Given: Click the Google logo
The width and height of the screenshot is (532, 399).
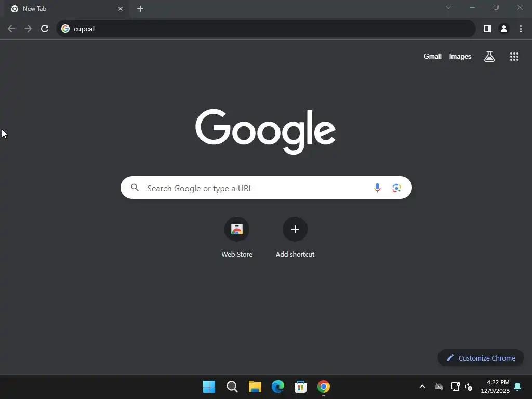Looking at the screenshot, I should coord(265,131).
